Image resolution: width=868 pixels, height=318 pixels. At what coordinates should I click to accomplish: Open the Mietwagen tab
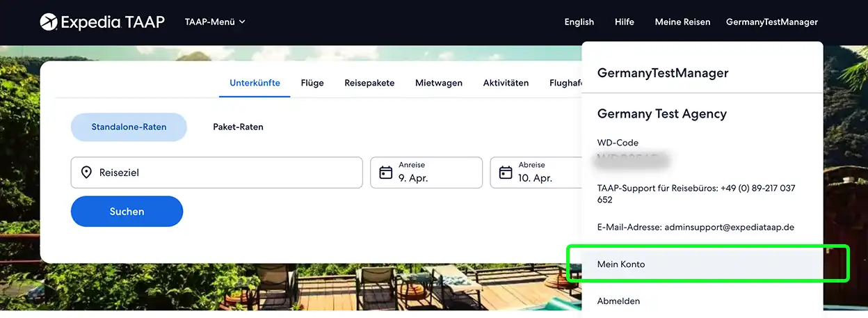pyautogui.click(x=439, y=83)
